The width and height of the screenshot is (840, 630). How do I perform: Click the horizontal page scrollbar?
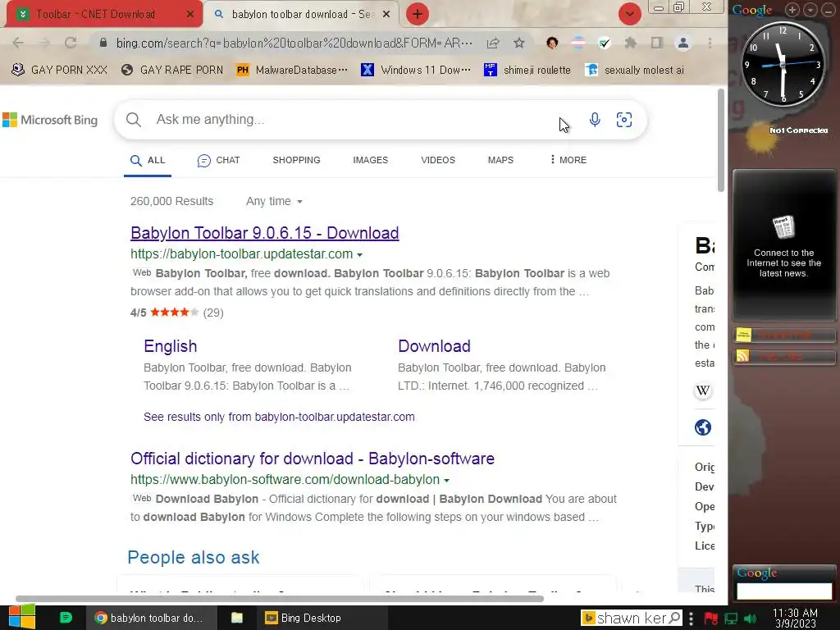(280, 599)
